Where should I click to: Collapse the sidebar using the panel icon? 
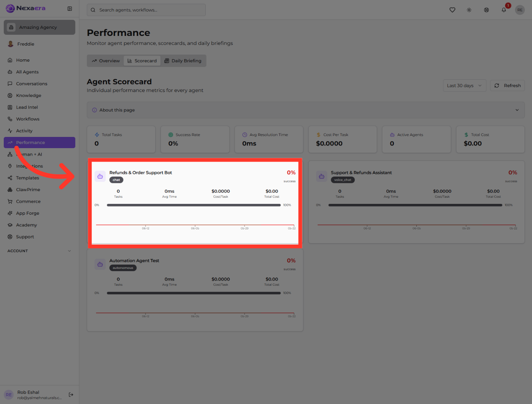[70, 9]
